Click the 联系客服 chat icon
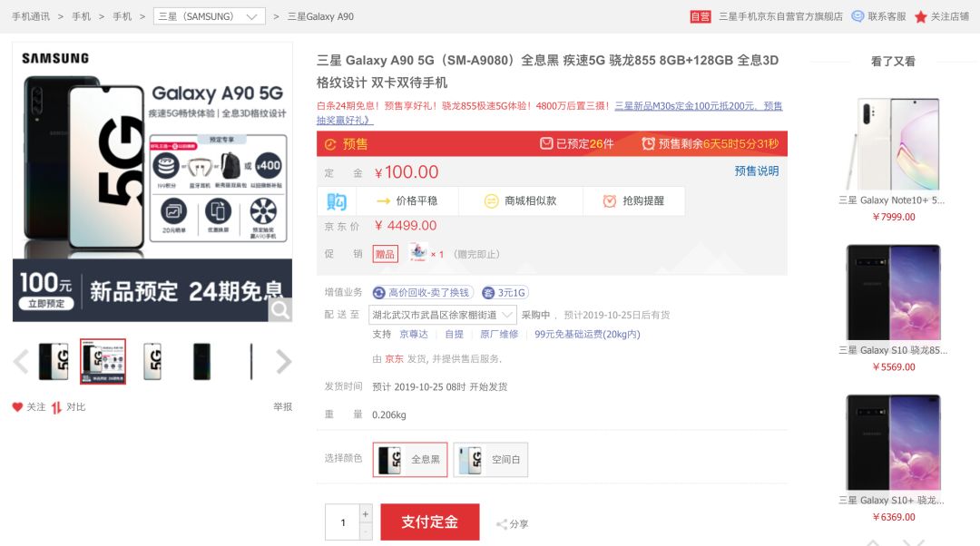980x546 pixels. (858, 16)
